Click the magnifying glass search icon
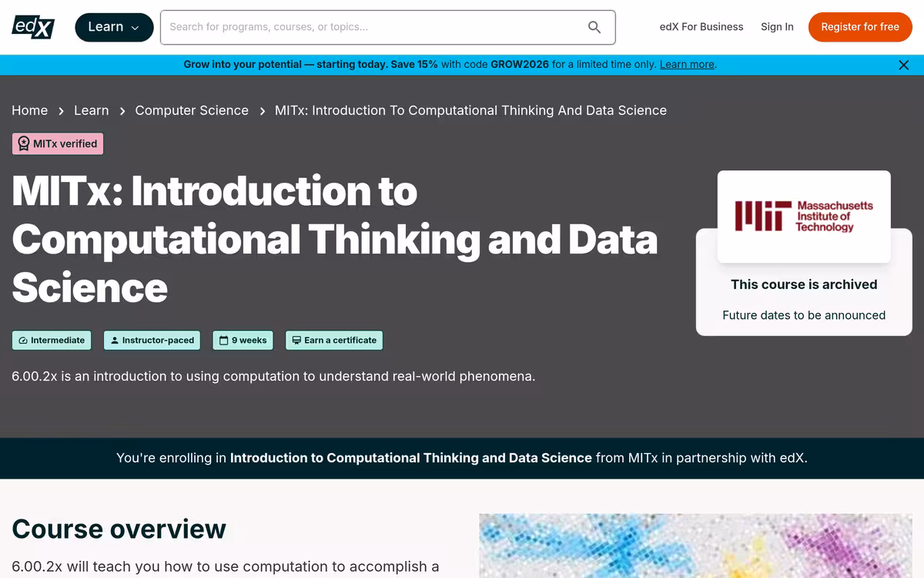The width and height of the screenshot is (924, 578). point(594,27)
